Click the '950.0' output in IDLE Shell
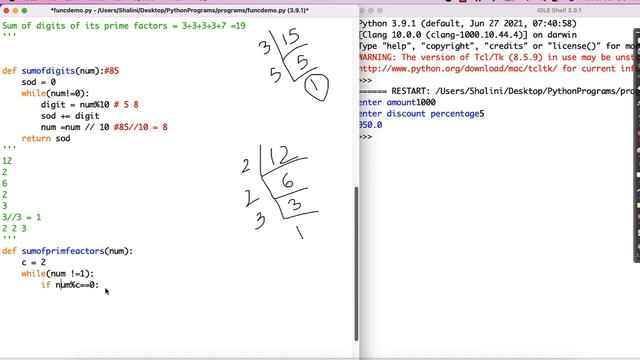 coord(371,125)
